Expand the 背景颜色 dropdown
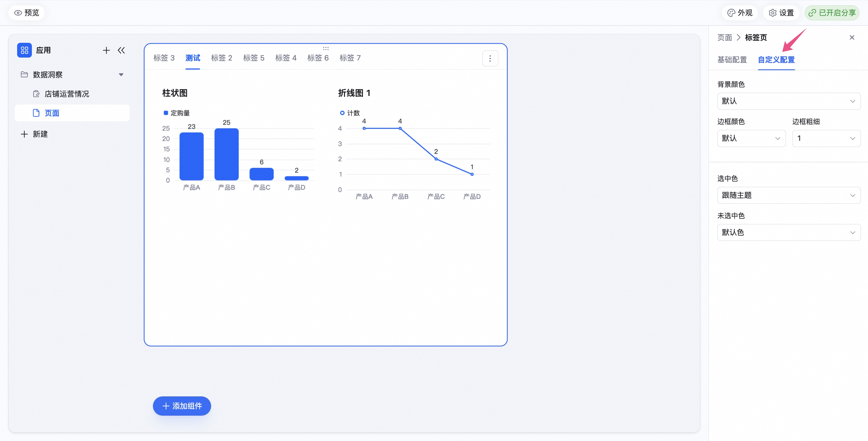868x441 pixels. coord(789,101)
